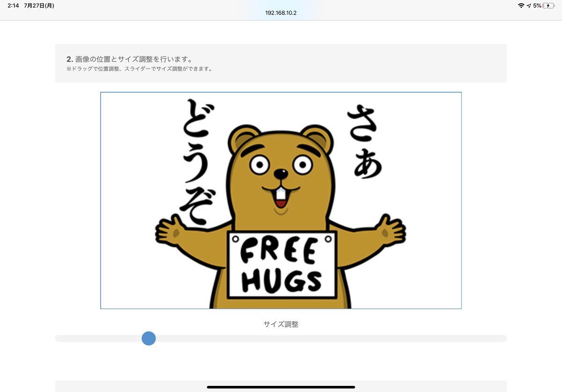The height and width of the screenshot is (392, 562).
Task: Tap the 5% battery percentage text
Action: (x=537, y=6)
